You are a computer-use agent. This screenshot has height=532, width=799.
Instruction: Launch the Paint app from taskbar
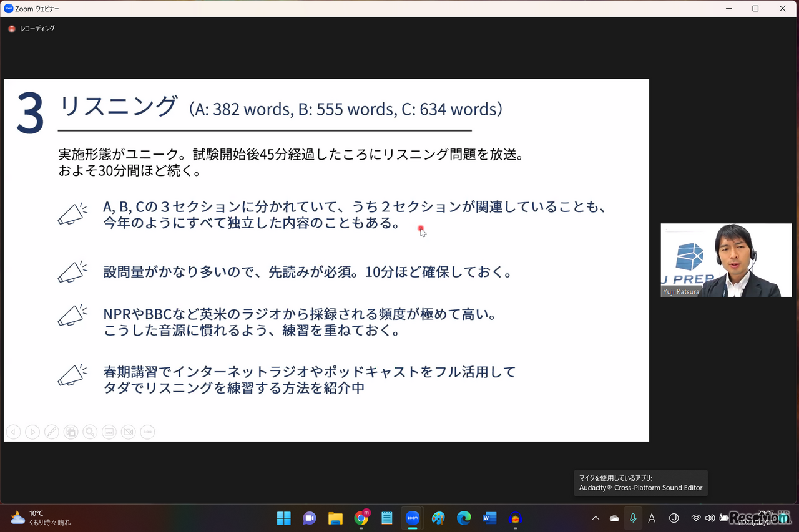[x=438, y=518]
